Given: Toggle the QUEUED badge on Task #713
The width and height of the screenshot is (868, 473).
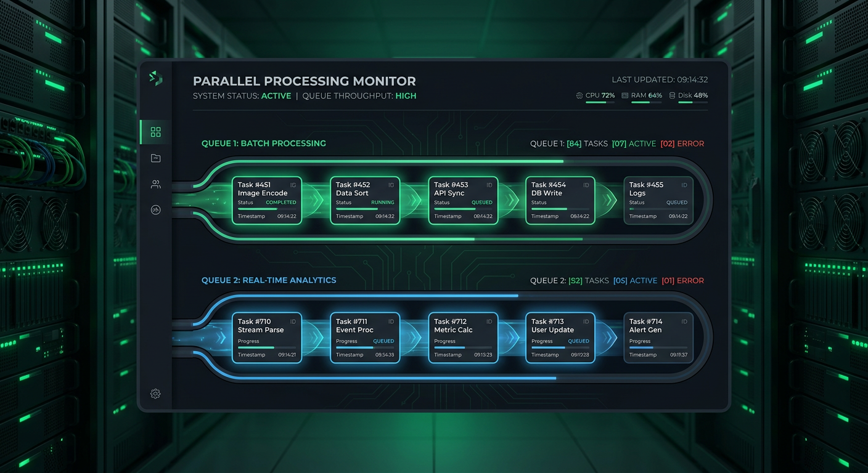Looking at the screenshot, I should pyautogui.click(x=578, y=341).
